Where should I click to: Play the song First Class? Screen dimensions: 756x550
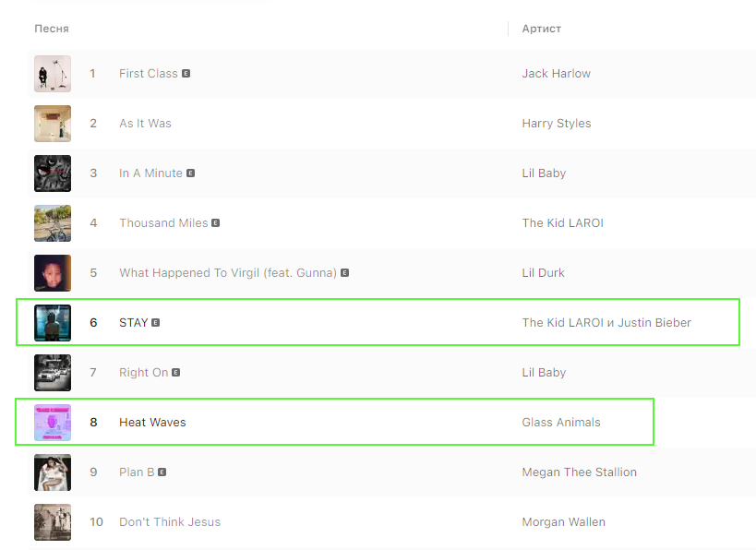coord(149,74)
